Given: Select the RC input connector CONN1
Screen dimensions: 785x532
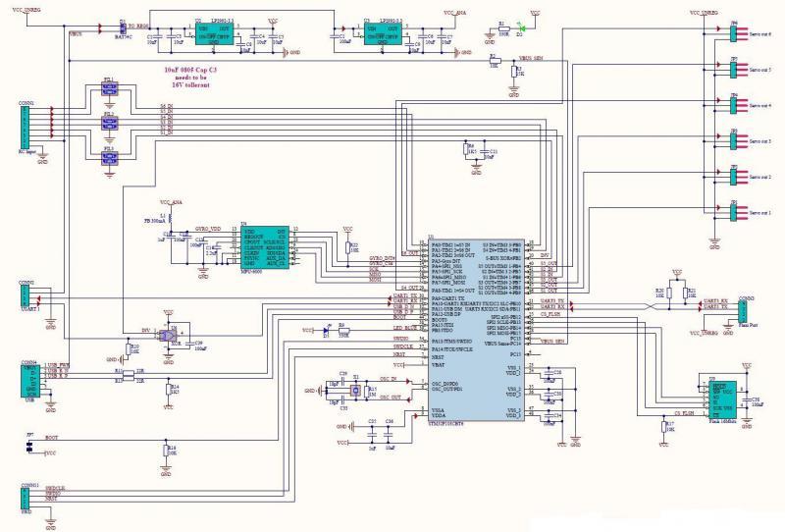Looking at the screenshot, I should [26, 127].
